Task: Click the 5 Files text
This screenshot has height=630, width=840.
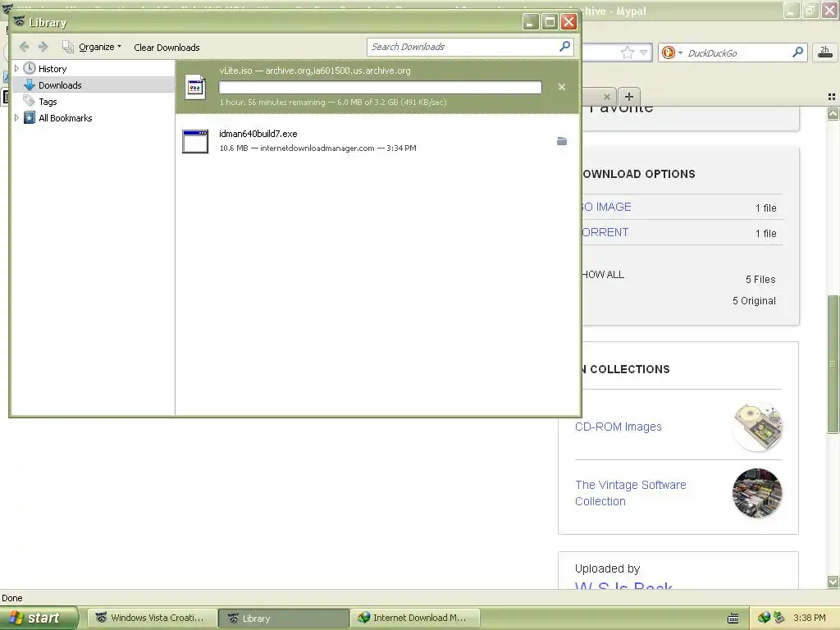Action: click(x=760, y=279)
